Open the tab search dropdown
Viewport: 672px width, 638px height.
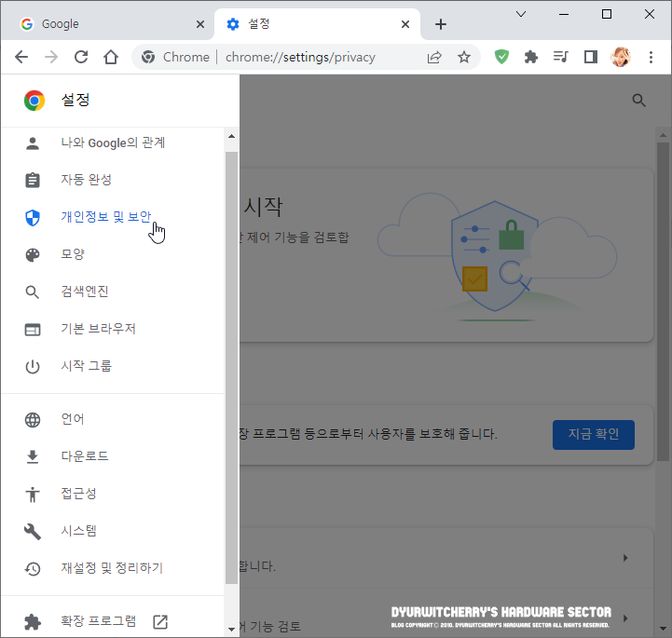tap(521, 14)
